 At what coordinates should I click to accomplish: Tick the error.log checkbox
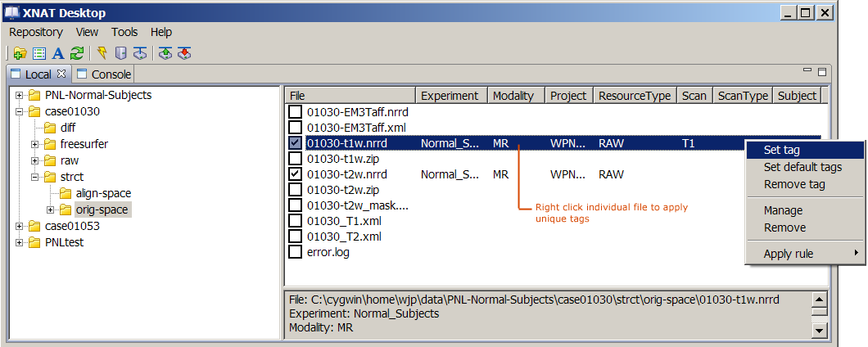tap(295, 252)
